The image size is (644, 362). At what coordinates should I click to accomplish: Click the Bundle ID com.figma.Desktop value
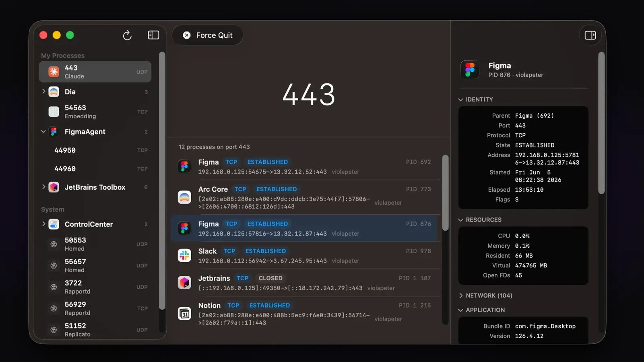(x=545, y=326)
